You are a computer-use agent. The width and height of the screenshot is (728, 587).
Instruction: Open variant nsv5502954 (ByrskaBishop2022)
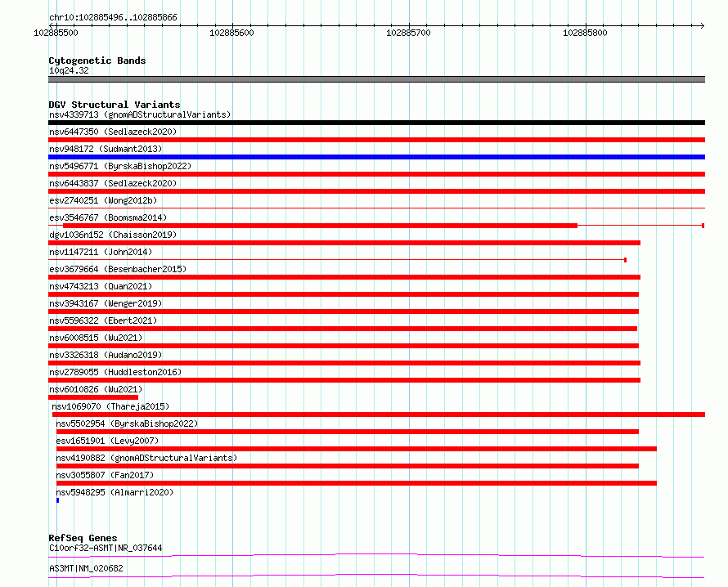(x=127, y=423)
